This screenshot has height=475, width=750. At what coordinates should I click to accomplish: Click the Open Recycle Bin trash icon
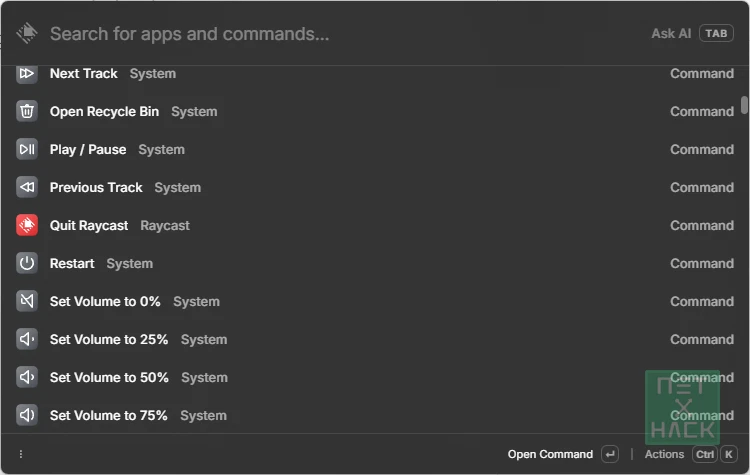click(x=27, y=111)
